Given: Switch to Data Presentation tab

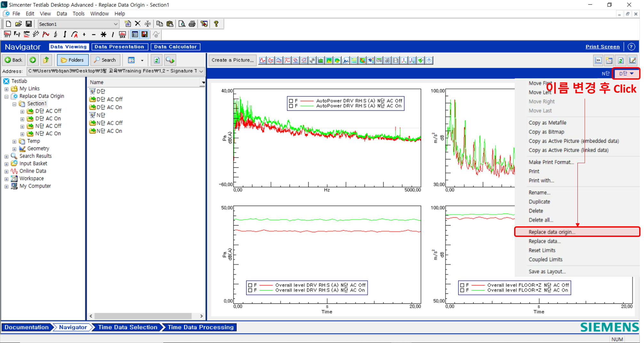Looking at the screenshot, I should coord(120,47).
